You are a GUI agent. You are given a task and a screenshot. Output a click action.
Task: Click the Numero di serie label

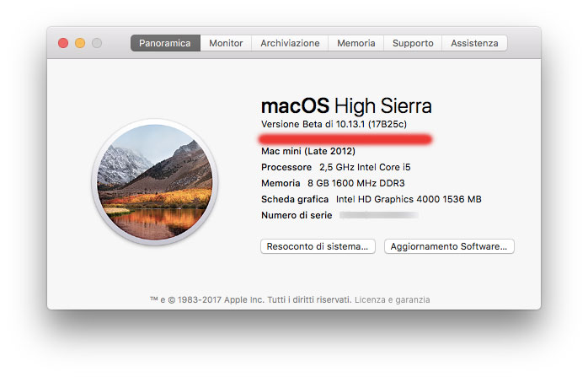297,215
